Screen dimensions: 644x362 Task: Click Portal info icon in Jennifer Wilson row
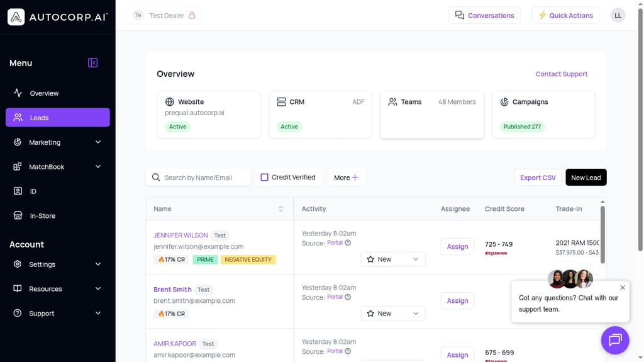[x=348, y=243]
